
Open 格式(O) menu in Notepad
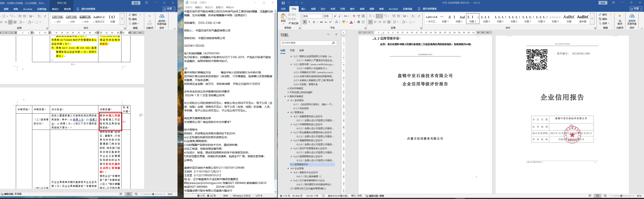[209, 7]
